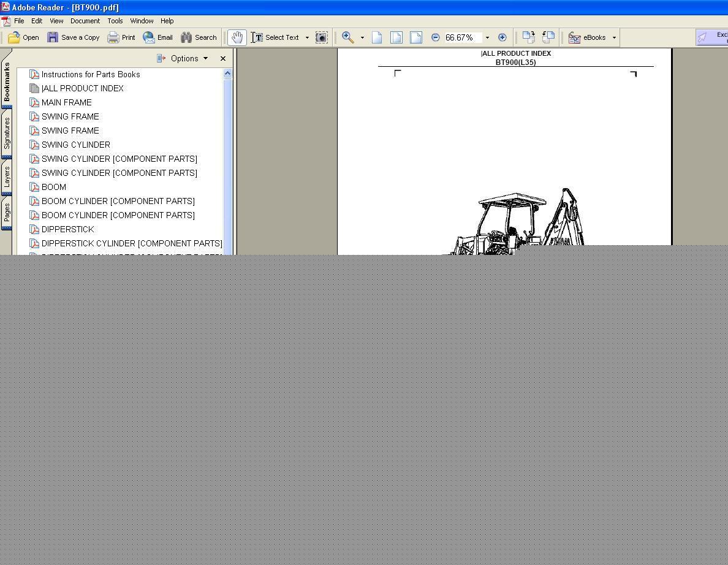728x565 pixels.
Task: Switch to the Pages side tab
Action: (7, 213)
